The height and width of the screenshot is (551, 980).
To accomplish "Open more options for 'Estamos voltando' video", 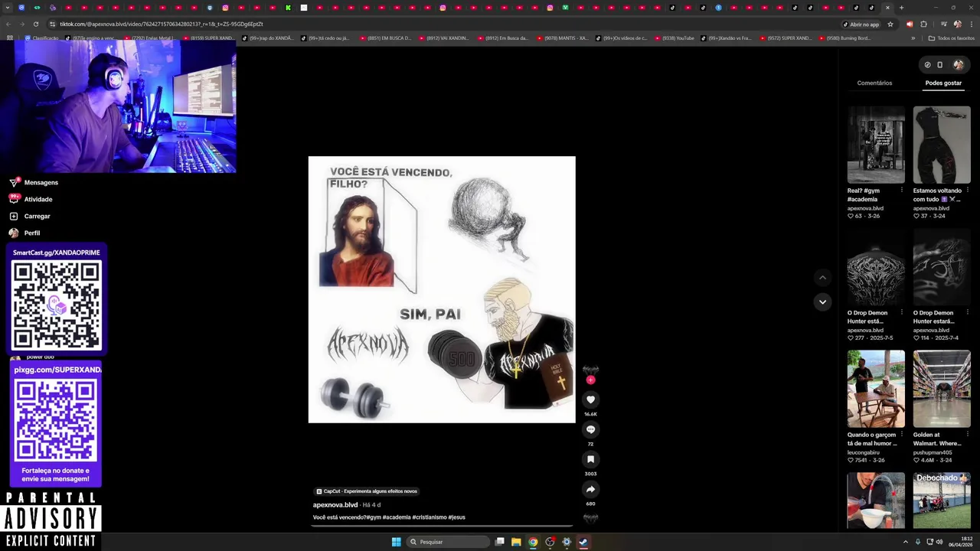I will coord(967,191).
